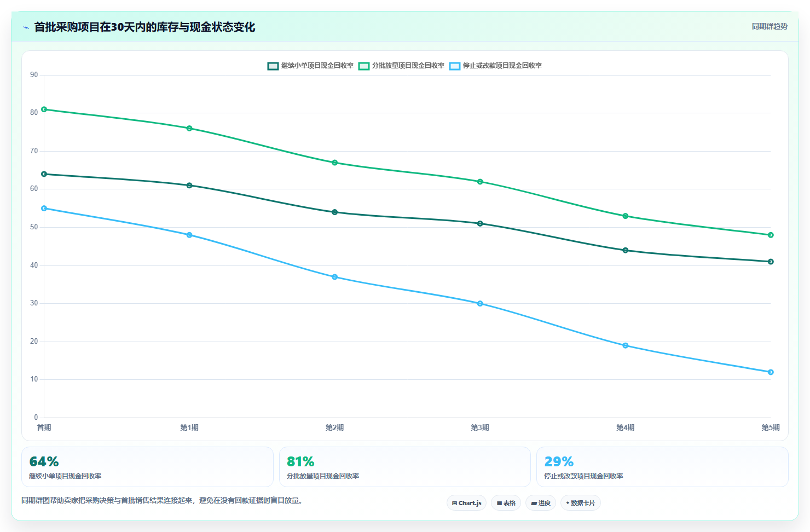The image size is (810, 532).
Task: Click the 40 y-axis tick label
Action: [x=34, y=265]
